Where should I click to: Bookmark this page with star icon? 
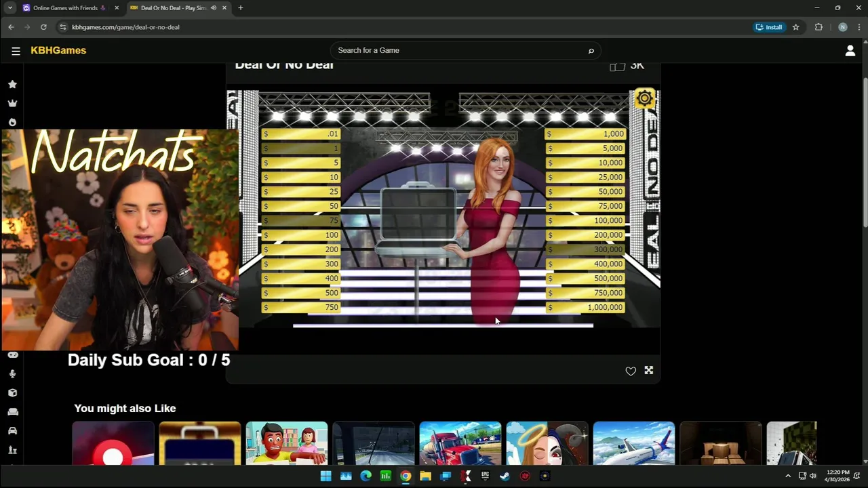pyautogui.click(x=796, y=27)
